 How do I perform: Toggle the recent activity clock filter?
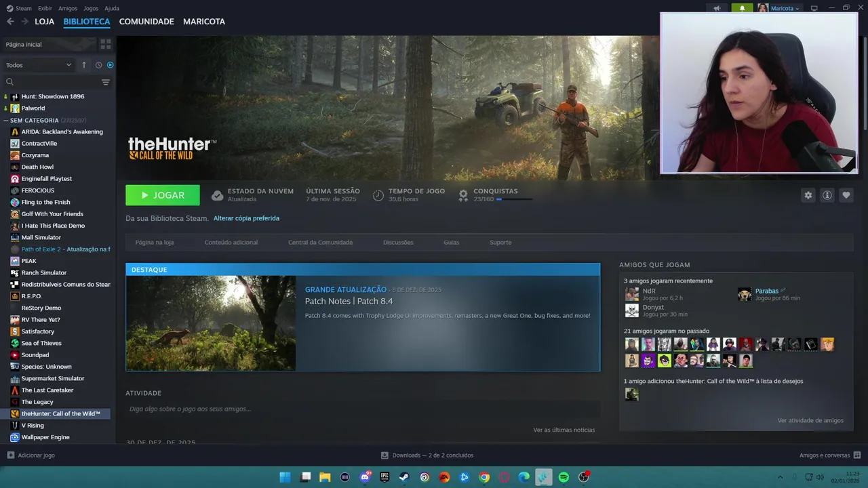tap(98, 65)
